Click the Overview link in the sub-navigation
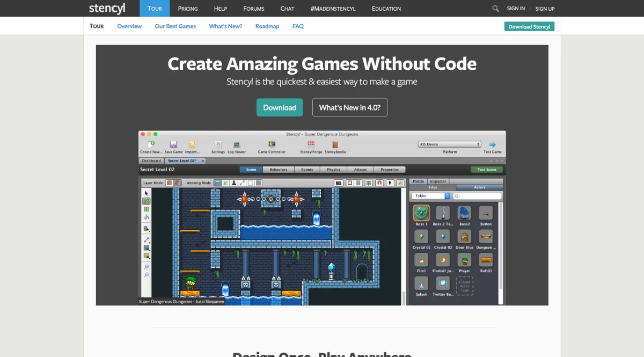Screen dimensions: 644x357 tap(129, 26)
